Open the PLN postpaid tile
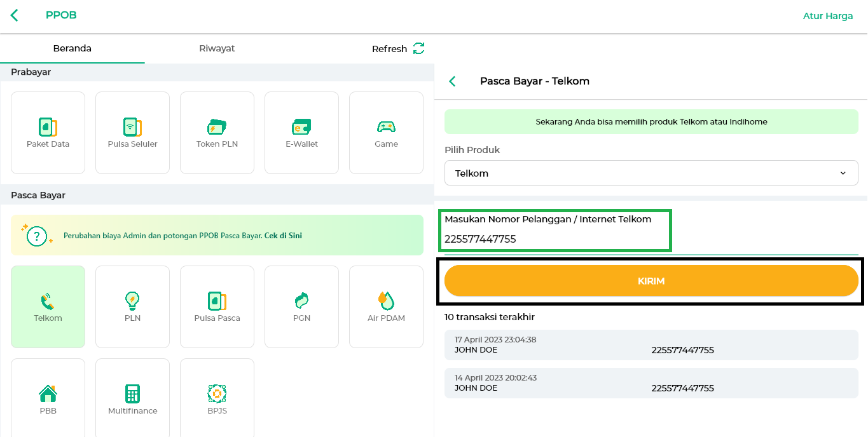Screen dimensions: 868x439 132,307
